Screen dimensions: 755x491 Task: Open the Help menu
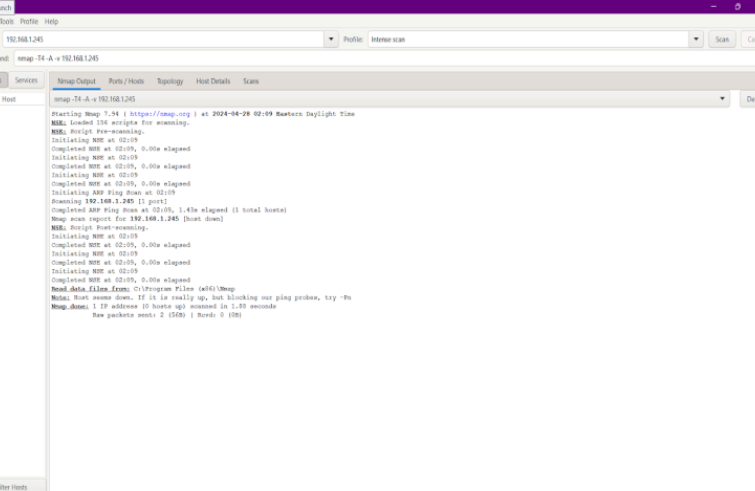(x=52, y=22)
